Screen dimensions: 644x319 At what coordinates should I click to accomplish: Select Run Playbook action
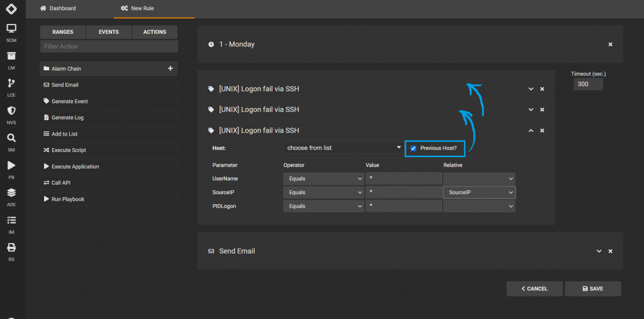click(108, 199)
